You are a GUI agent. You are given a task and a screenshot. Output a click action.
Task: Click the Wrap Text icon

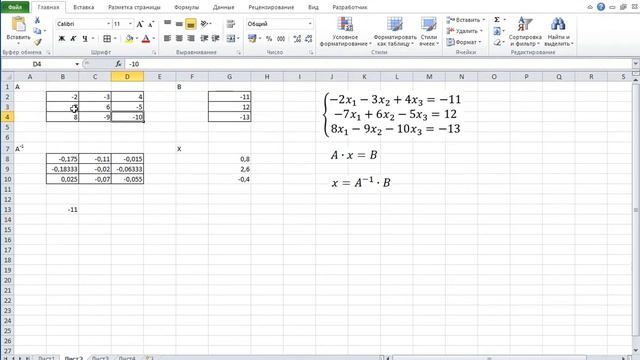click(231, 24)
